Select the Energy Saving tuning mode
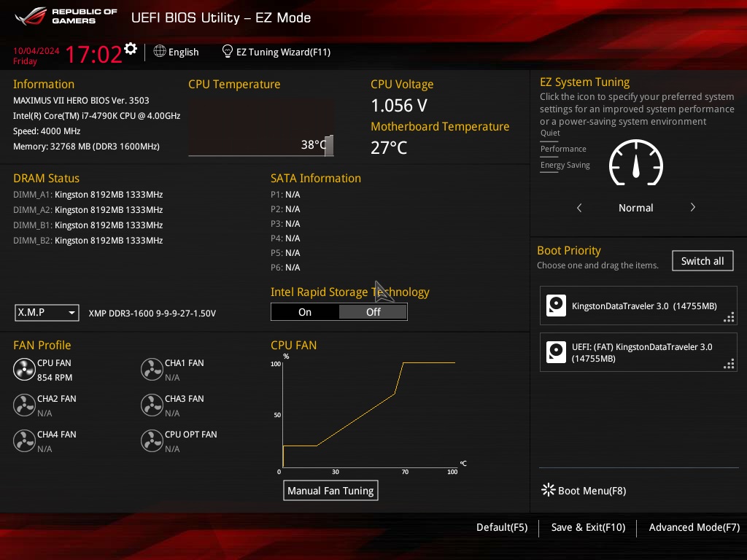Screen dimensions: 747x560 pos(565,166)
